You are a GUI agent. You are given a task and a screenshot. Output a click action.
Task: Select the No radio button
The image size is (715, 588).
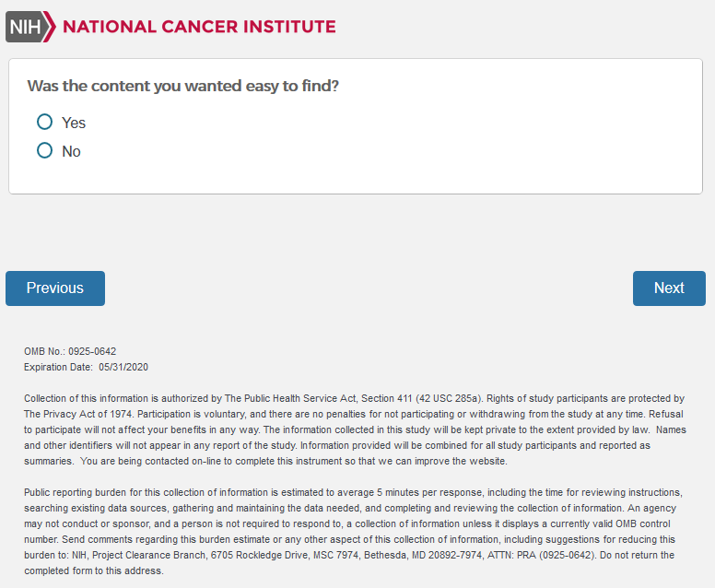[x=44, y=150]
